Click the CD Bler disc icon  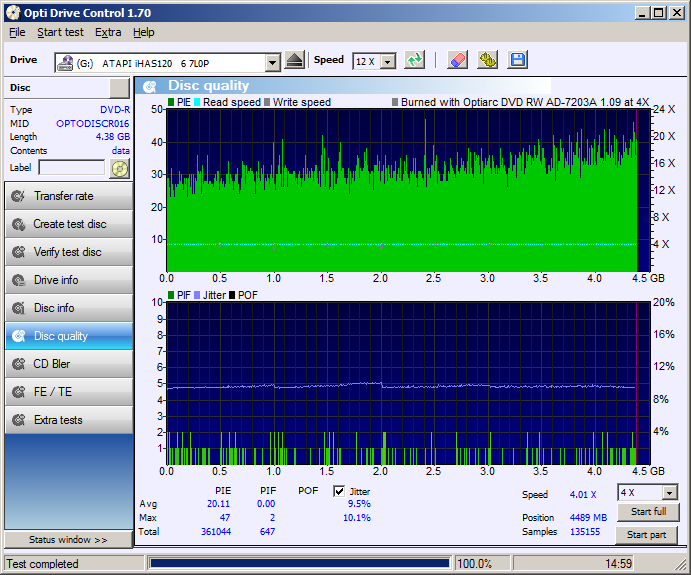point(19,364)
